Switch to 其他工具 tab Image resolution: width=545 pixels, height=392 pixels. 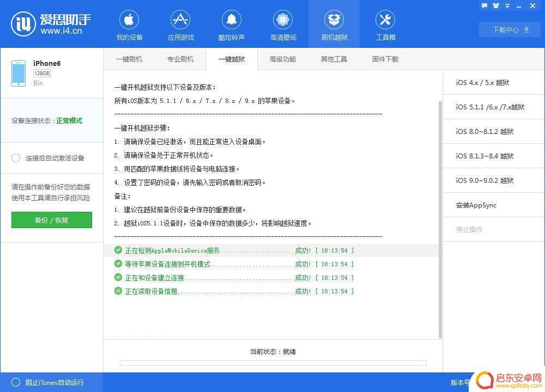coord(334,59)
